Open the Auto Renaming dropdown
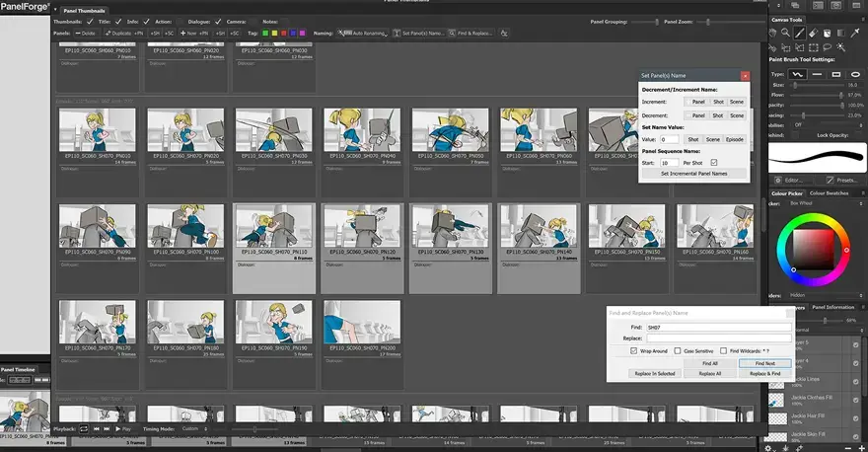 363,34
